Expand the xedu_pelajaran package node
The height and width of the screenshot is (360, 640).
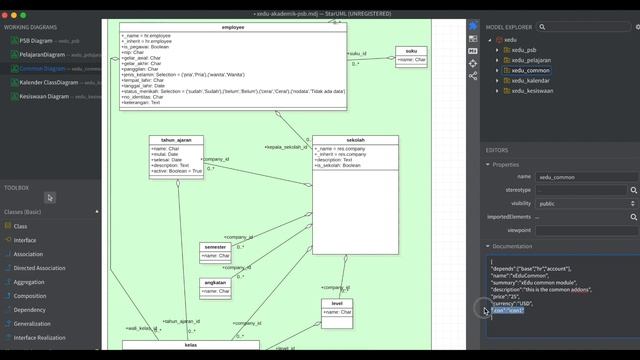pos(497,60)
